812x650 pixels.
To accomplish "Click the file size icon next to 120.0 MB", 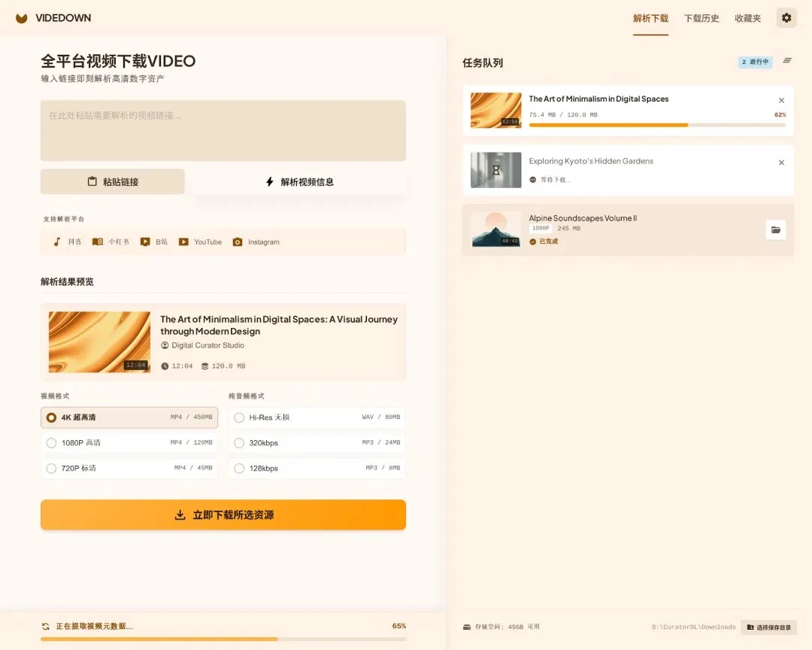I will point(205,366).
